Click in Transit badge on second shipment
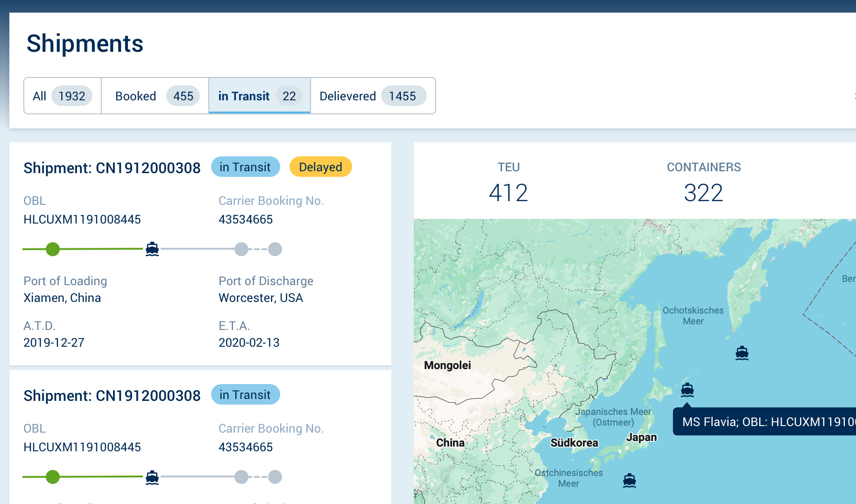Screen dimensions: 856x504 [245, 395]
